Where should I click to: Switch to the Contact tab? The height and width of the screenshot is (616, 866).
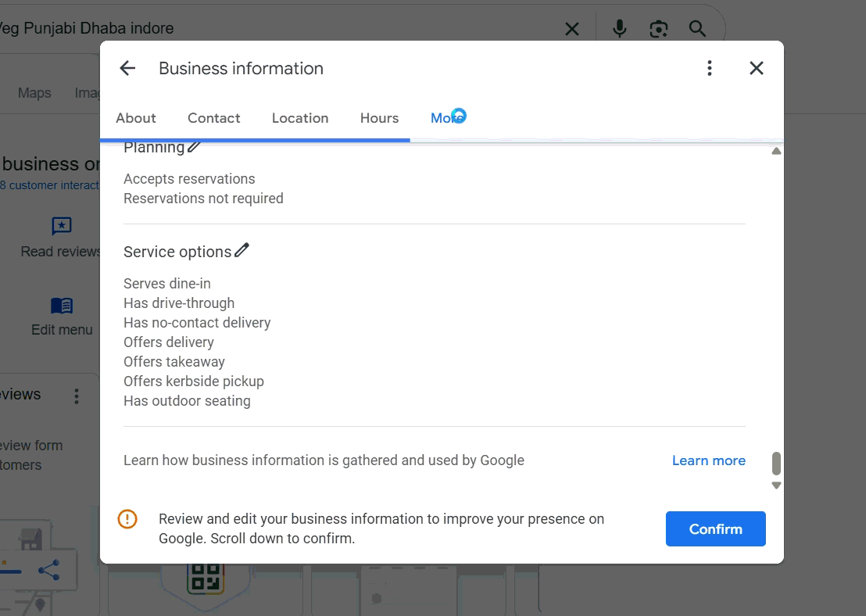(213, 118)
